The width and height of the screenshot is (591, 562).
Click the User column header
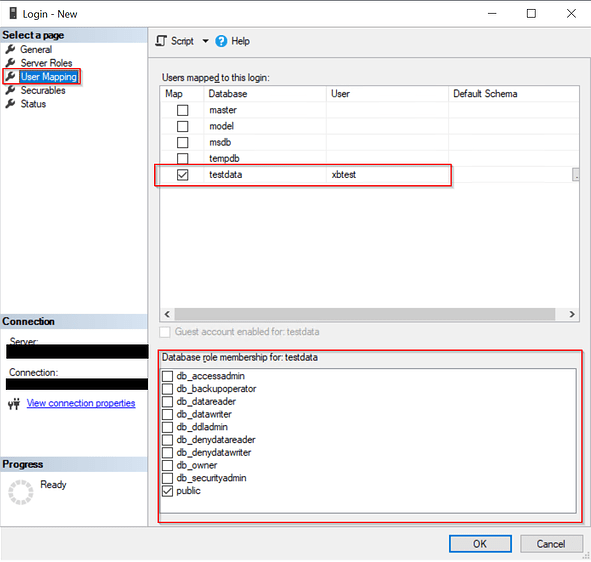pyautogui.click(x=387, y=94)
